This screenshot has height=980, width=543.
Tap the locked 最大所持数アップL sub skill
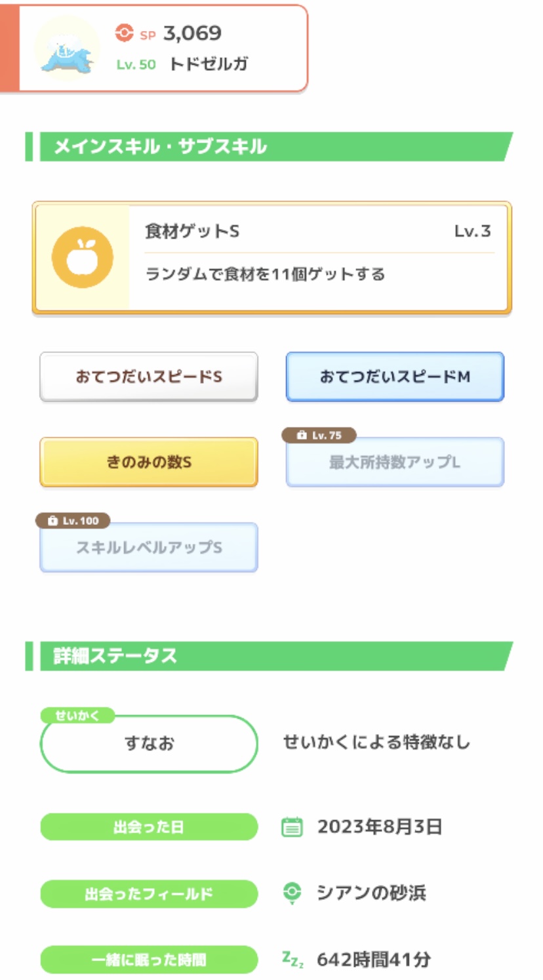(x=395, y=463)
